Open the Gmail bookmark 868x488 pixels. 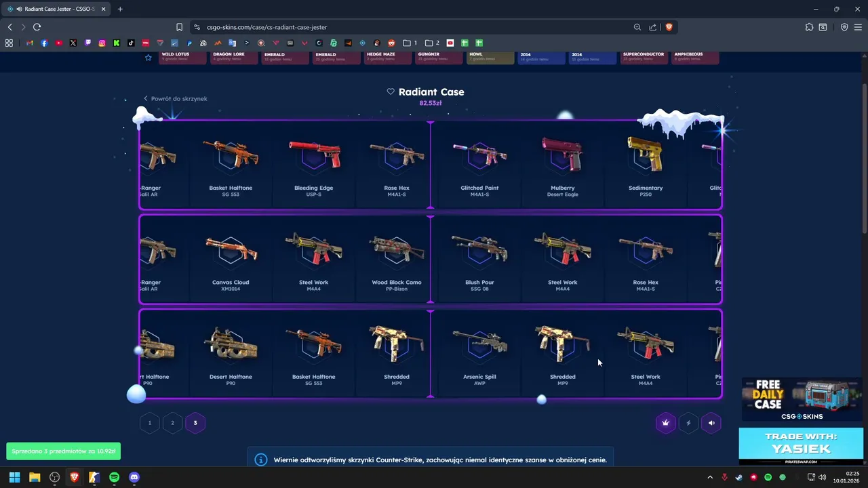pos(30,43)
